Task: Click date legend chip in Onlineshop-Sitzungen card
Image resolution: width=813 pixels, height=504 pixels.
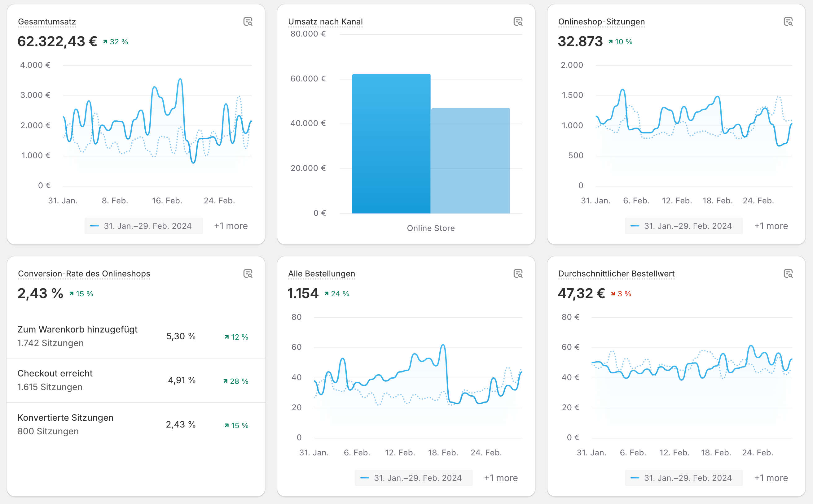Action: (x=684, y=226)
